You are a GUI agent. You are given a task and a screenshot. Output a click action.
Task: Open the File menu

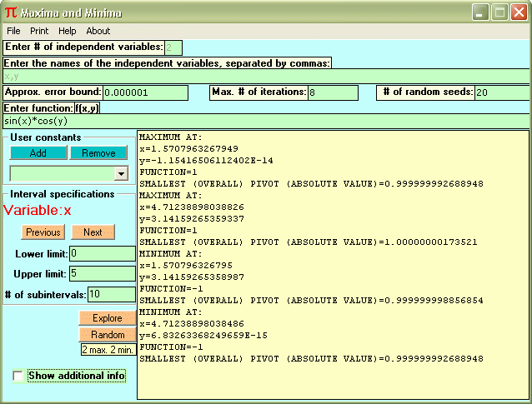pos(13,31)
